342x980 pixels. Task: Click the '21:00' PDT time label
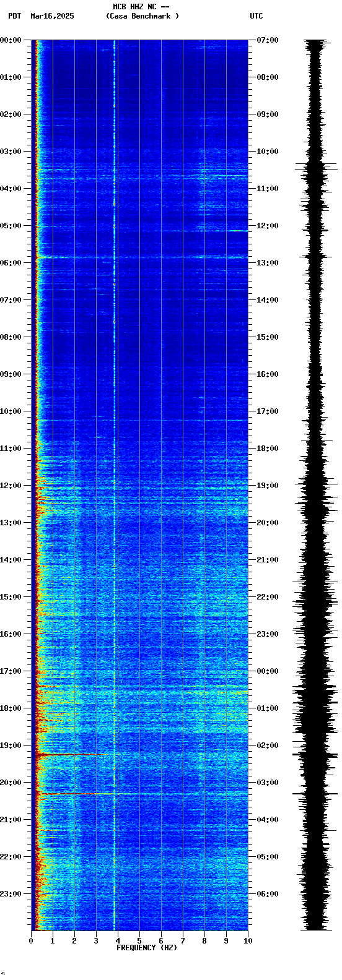(11, 820)
